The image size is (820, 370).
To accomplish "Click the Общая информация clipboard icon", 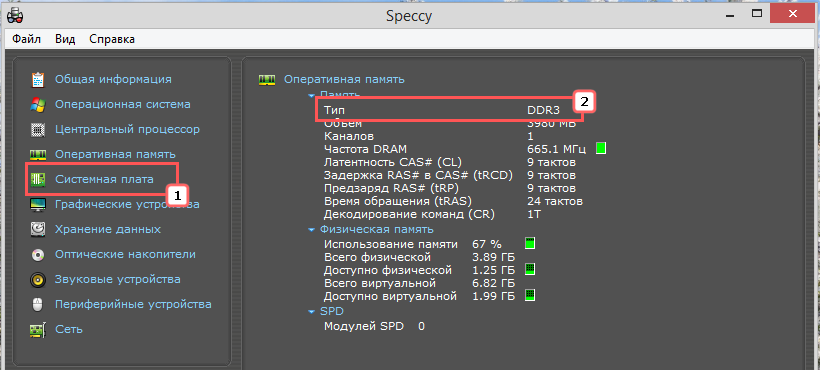I will click(38, 79).
